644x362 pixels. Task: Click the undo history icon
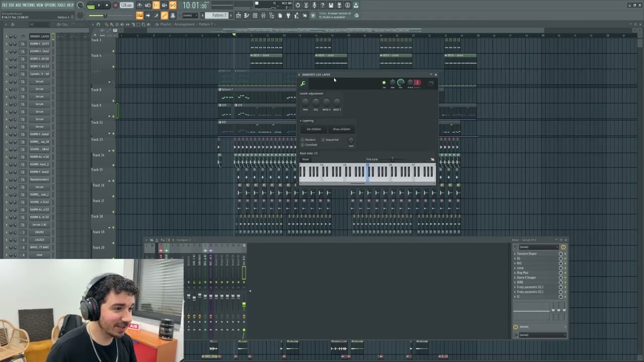[x=298, y=6]
